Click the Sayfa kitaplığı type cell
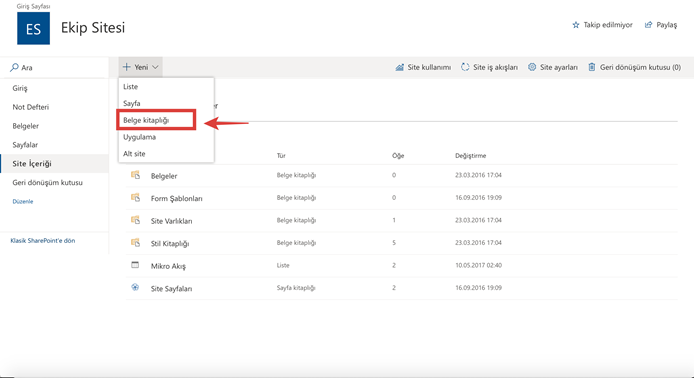694x378 pixels. 296,288
